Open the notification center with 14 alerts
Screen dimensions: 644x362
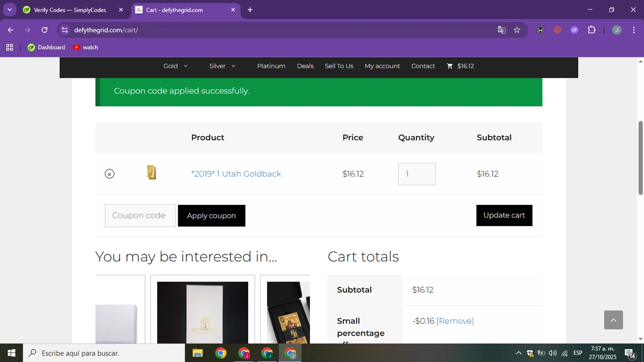[630, 353]
